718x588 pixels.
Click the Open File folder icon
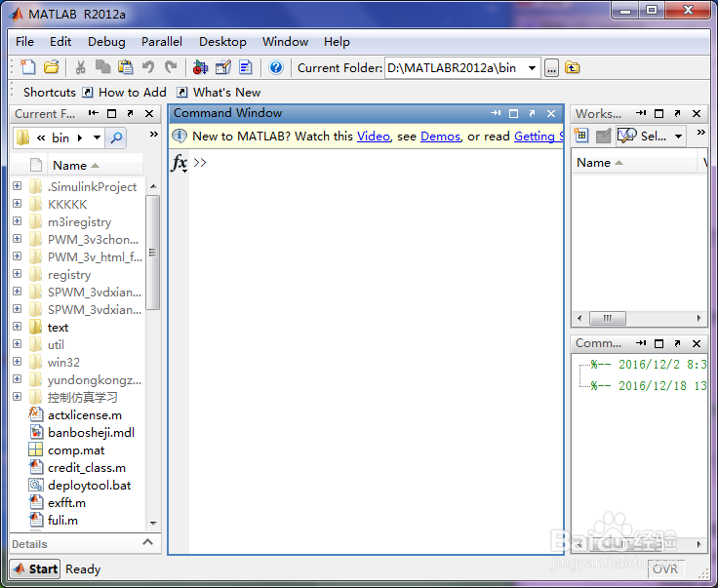pos(51,67)
